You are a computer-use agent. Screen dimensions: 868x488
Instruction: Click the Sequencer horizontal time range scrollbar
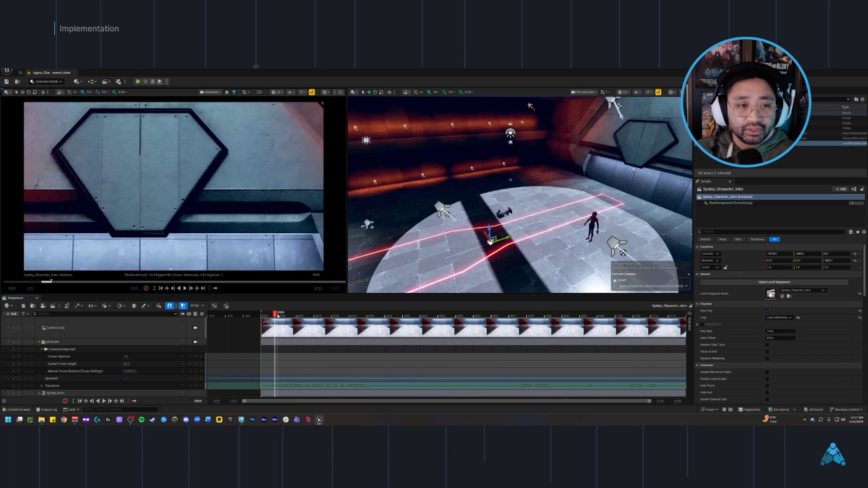point(446,401)
